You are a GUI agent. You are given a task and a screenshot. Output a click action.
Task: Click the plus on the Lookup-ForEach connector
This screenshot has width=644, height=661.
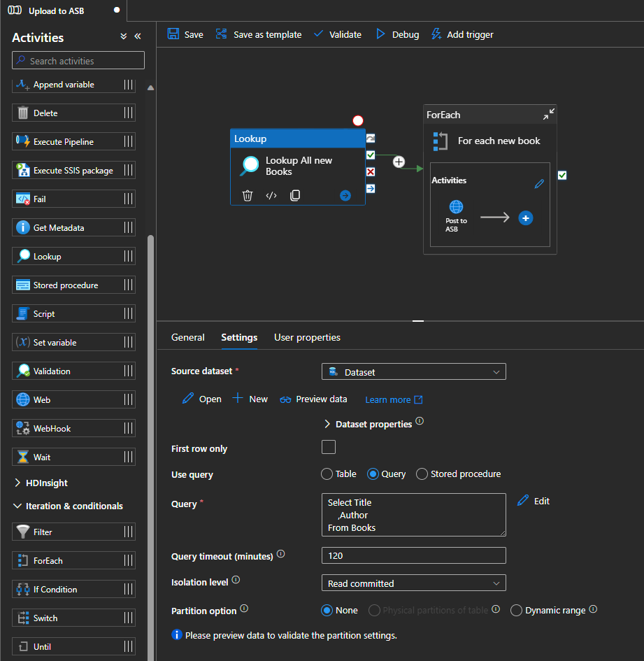(x=399, y=162)
